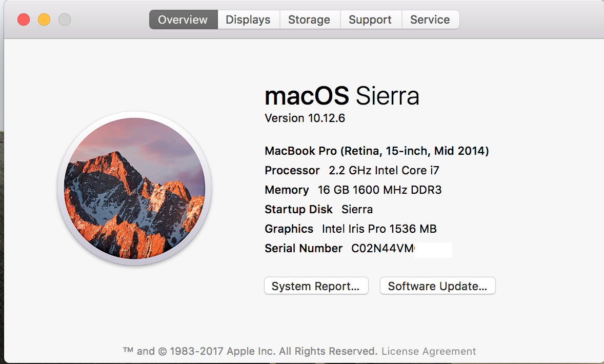Open System Report

[x=316, y=286]
